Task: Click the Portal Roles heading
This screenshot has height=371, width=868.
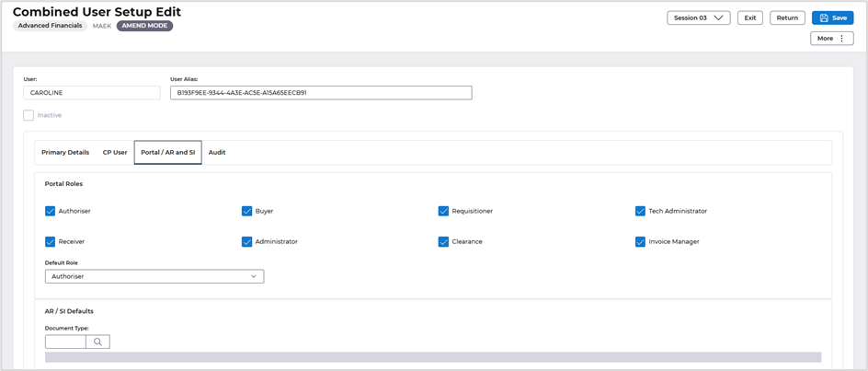Action: 63,184
